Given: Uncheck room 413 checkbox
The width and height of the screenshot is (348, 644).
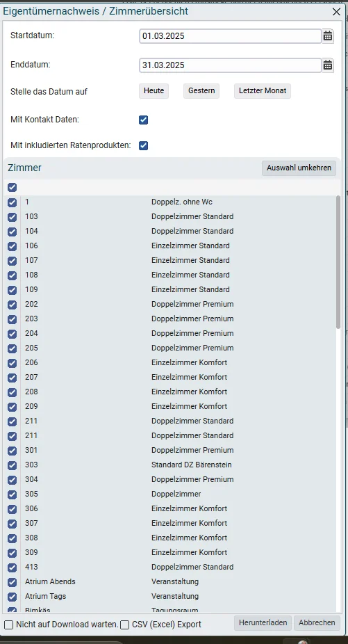Looking at the screenshot, I should 13,567.
